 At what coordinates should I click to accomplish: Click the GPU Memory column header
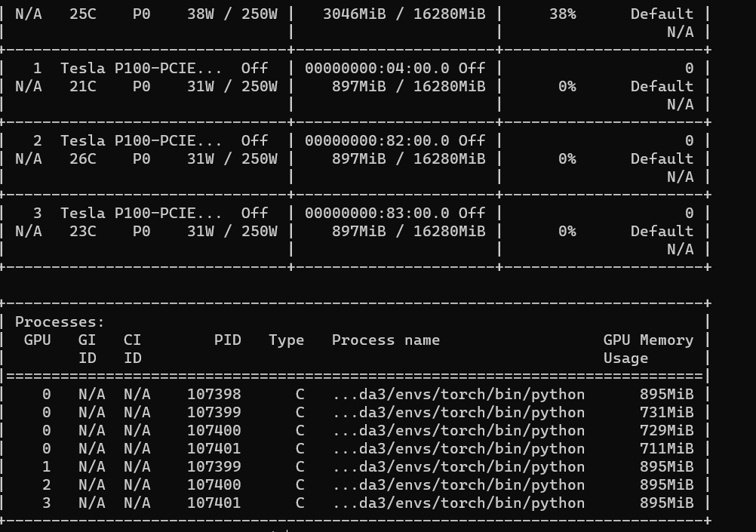pyautogui.click(x=648, y=340)
